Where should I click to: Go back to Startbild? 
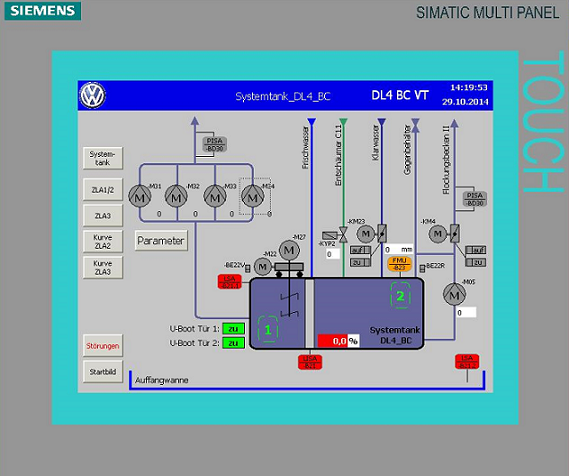point(103,372)
